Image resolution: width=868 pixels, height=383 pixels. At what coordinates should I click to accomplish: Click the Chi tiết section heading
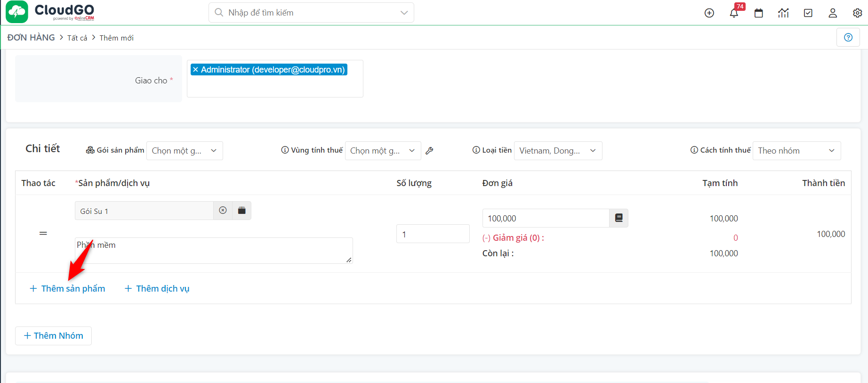click(x=43, y=149)
